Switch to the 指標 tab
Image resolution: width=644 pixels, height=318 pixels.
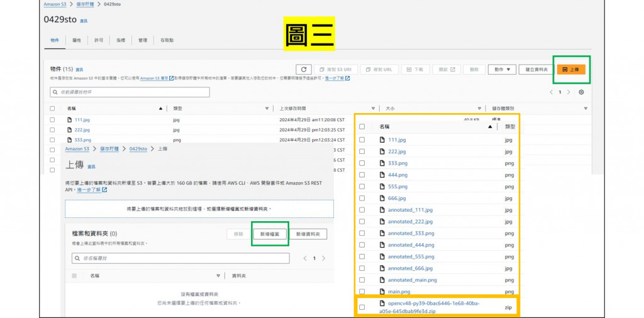(x=121, y=40)
